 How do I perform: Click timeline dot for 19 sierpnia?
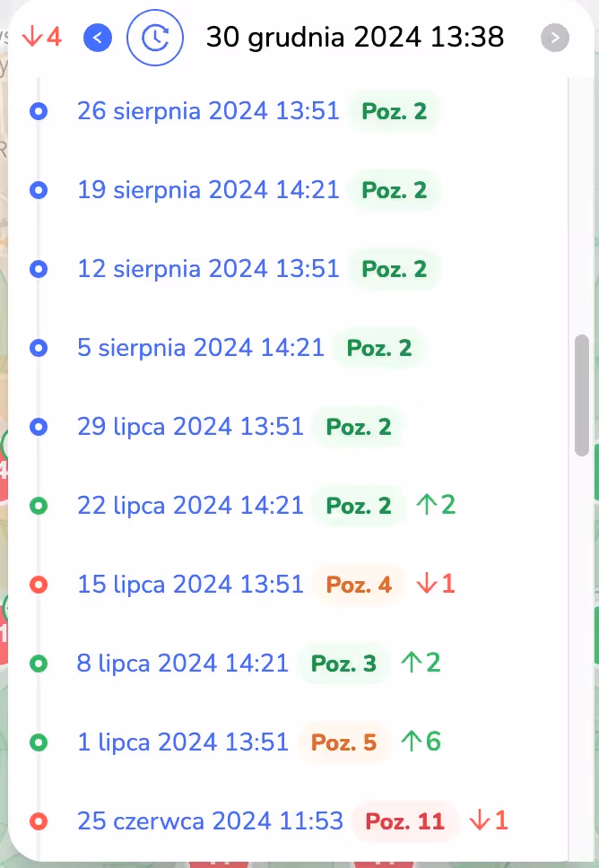point(39,190)
